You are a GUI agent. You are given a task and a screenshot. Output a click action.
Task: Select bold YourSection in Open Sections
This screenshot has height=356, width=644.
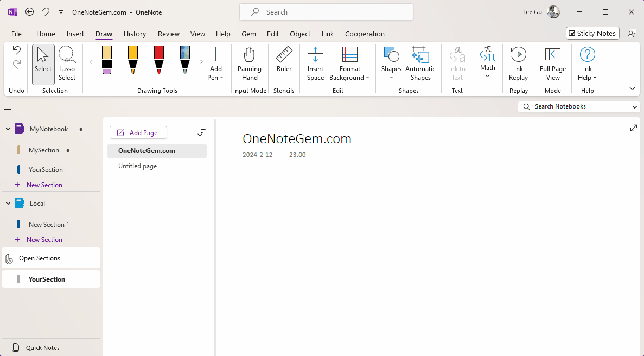coord(51,279)
